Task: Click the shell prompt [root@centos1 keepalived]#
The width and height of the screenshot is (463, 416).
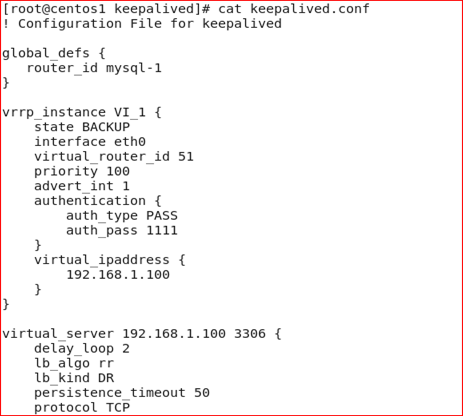Action: pos(107,9)
